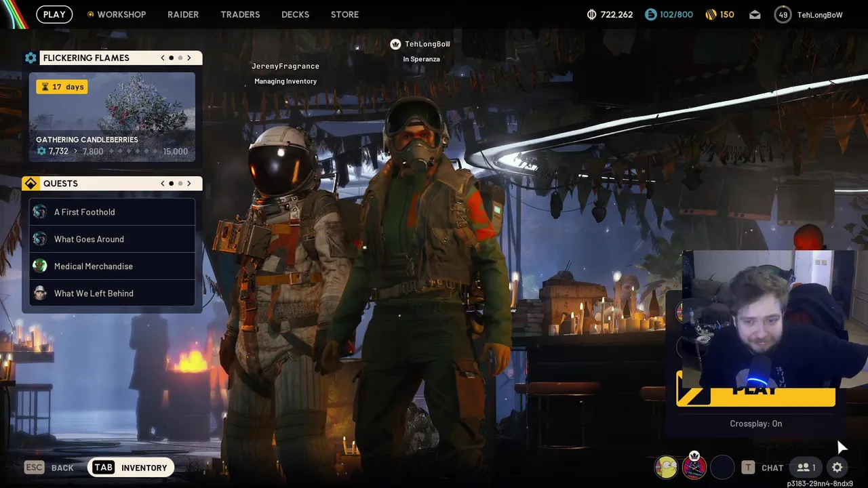Click the 15,000 goal value
This screenshot has width=868, height=488.
[x=175, y=151]
